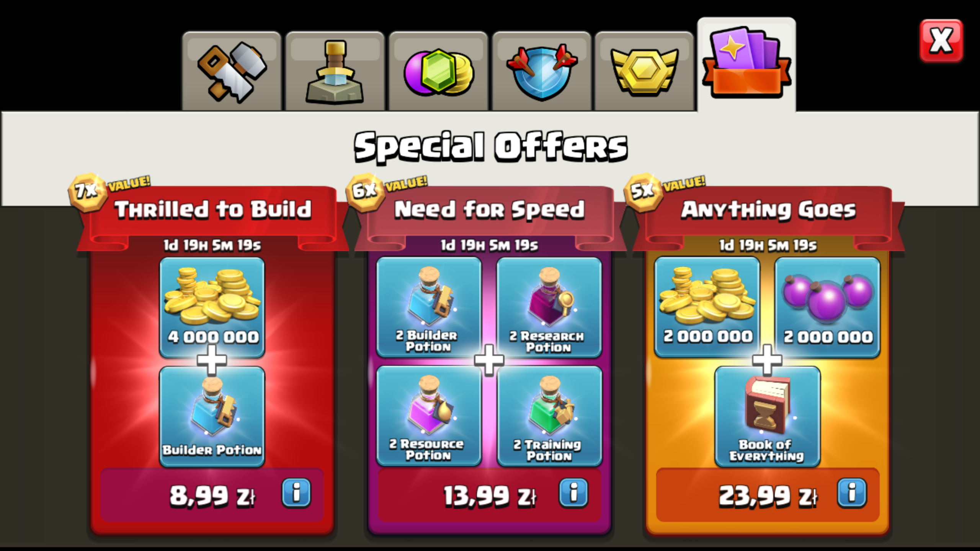Buy Anything Goes for 23,99 zł

point(768,495)
